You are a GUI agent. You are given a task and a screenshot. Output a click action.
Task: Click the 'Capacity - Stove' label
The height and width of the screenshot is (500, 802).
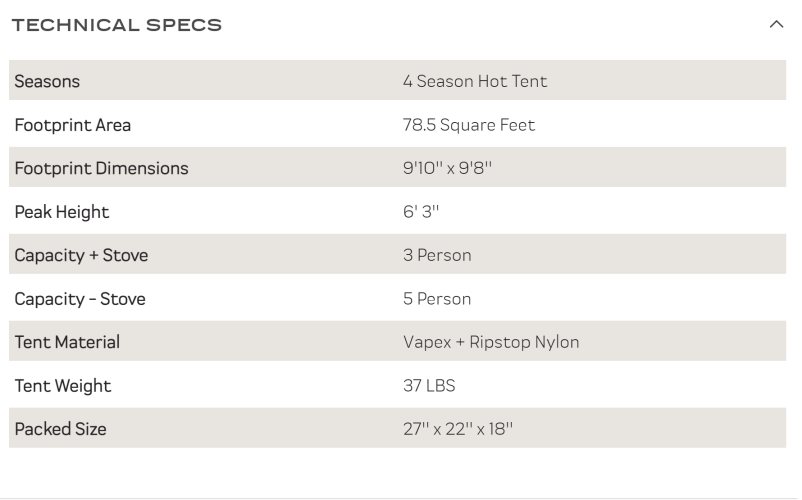(80, 299)
